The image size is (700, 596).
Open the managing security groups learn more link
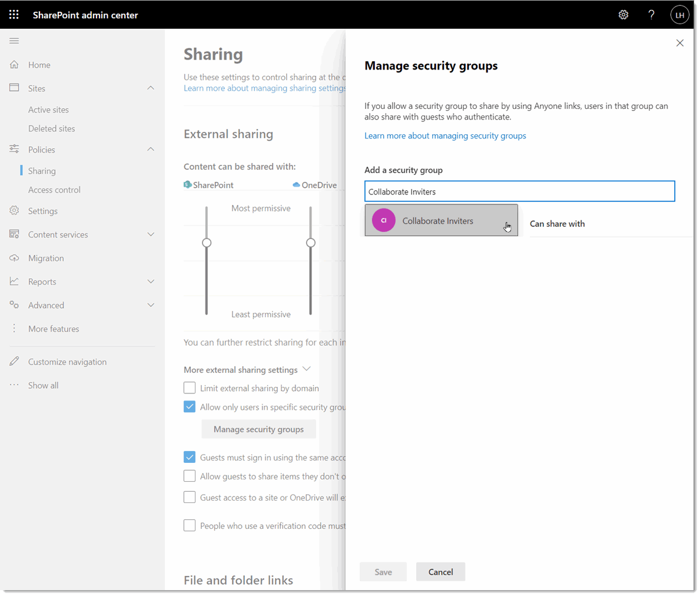(445, 135)
